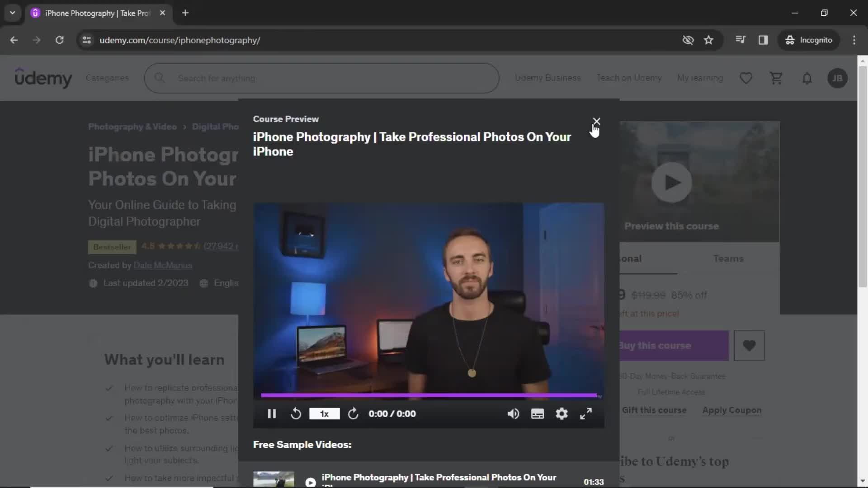
Task: Select the iPhone Photography browser tab
Action: (98, 13)
